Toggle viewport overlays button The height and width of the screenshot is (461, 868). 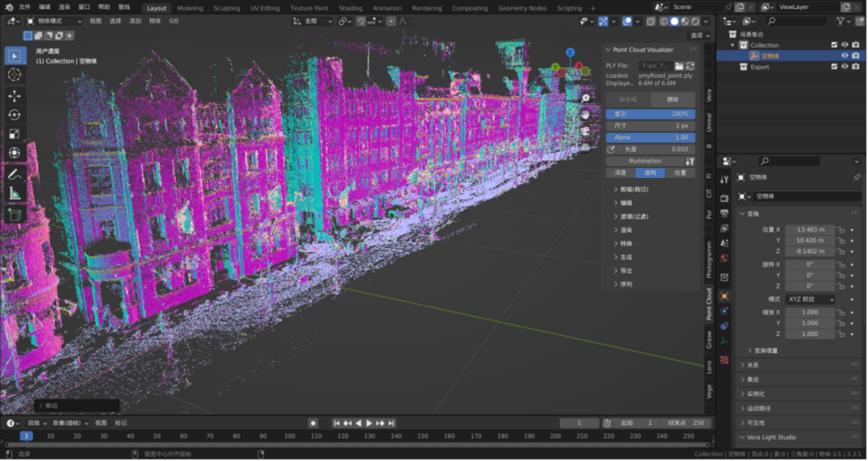pos(627,22)
